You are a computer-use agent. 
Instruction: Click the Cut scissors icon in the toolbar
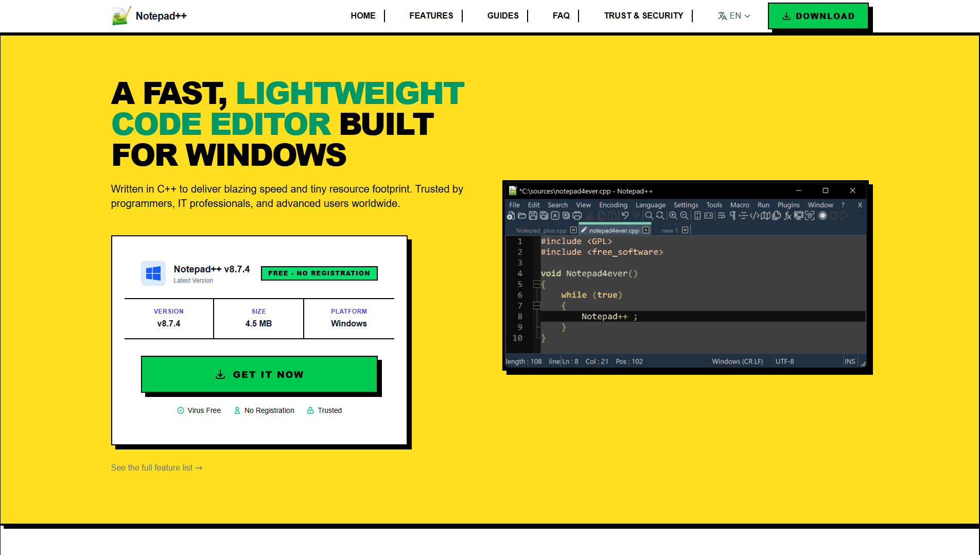coord(590,216)
